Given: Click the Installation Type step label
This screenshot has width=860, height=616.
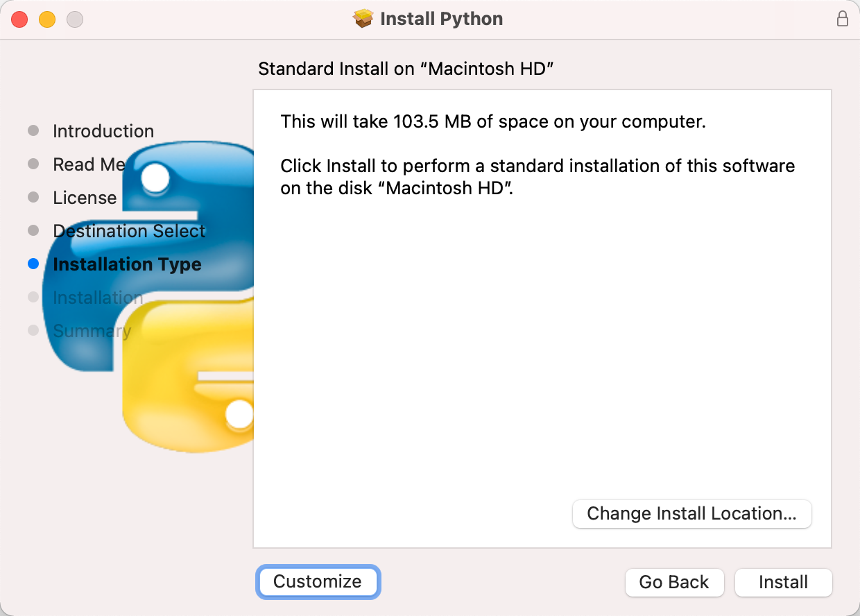Looking at the screenshot, I should 126,264.
